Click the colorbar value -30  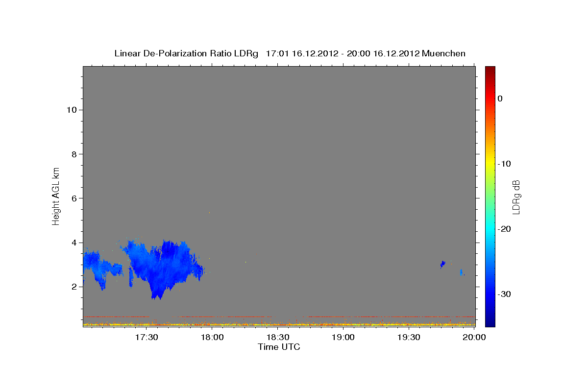coord(504,294)
